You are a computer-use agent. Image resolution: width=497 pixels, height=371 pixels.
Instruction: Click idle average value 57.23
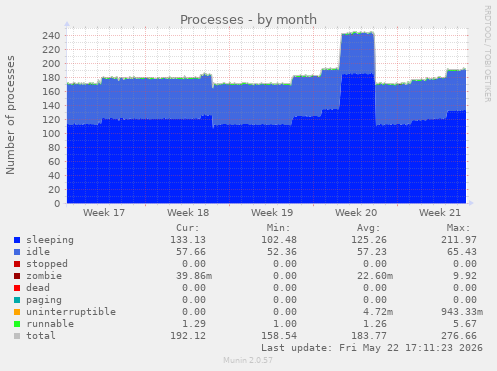pyautogui.click(x=372, y=252)
